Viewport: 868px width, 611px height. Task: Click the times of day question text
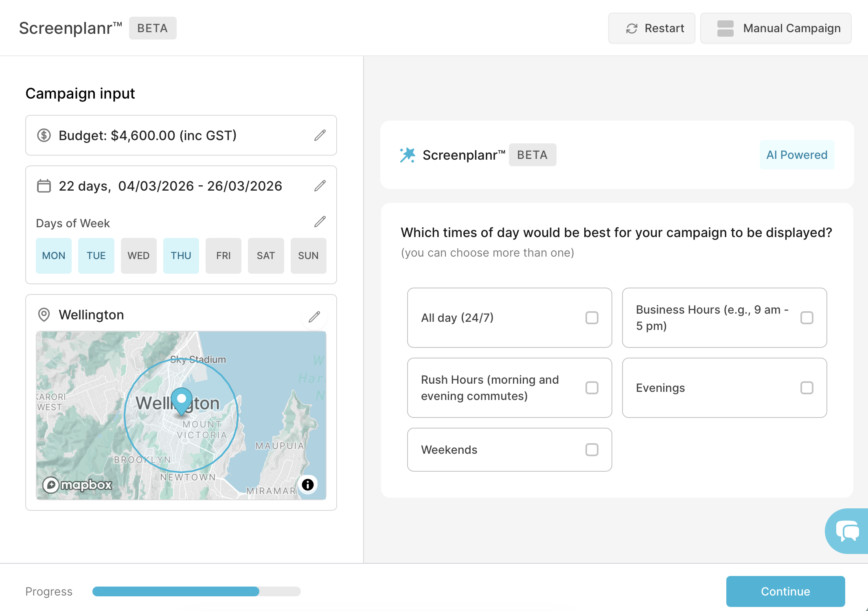616,233
